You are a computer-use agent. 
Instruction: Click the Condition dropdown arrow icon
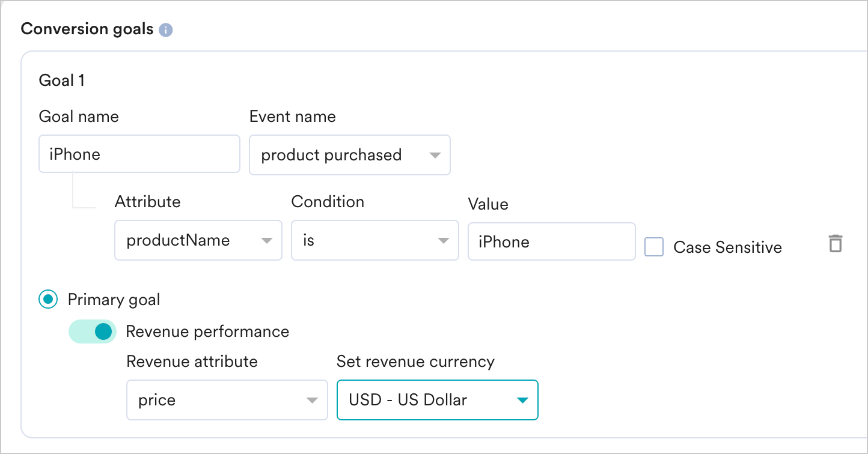coord(444,241)
